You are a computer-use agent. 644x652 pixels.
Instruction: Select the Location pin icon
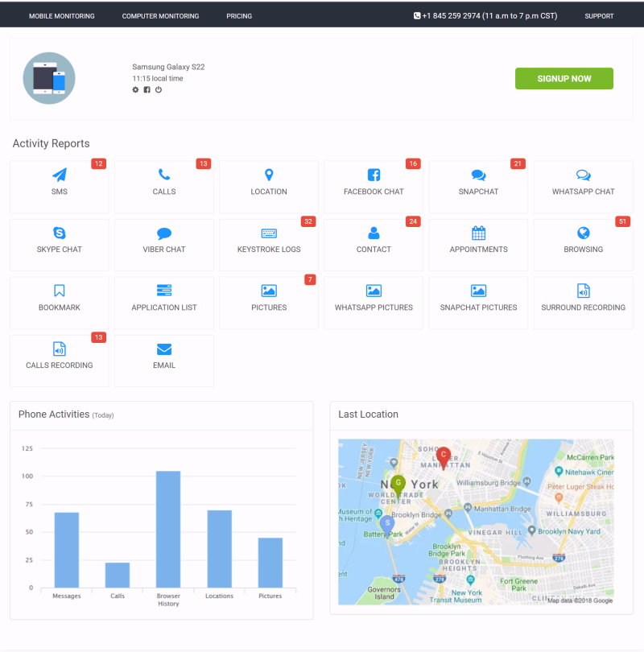[x=269, y=175]
